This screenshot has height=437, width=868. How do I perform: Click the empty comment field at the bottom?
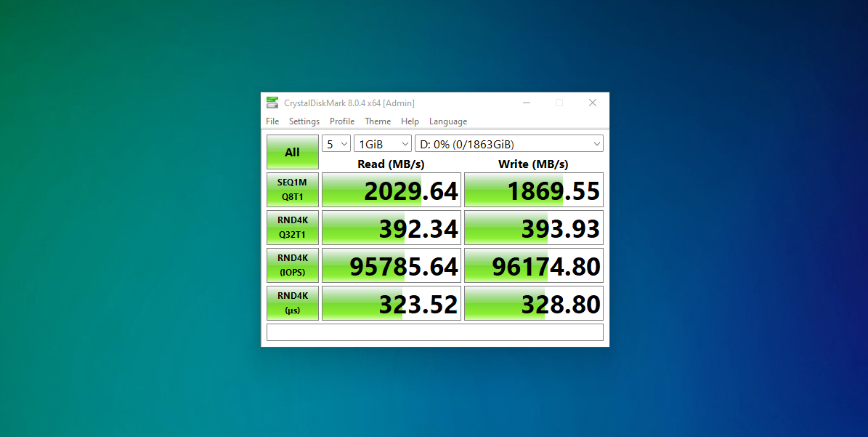click(x=435, y=332)
